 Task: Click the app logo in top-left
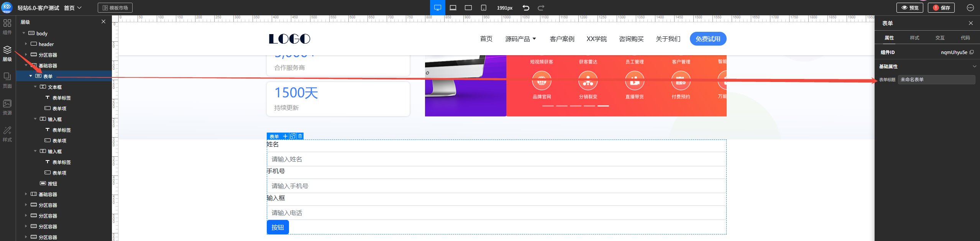(x=7, y=7)
